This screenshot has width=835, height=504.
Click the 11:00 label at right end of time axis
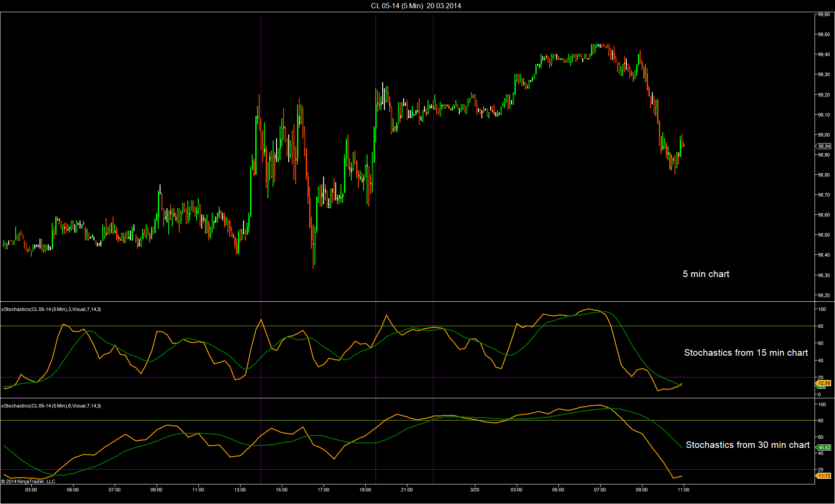click(683, 490)
